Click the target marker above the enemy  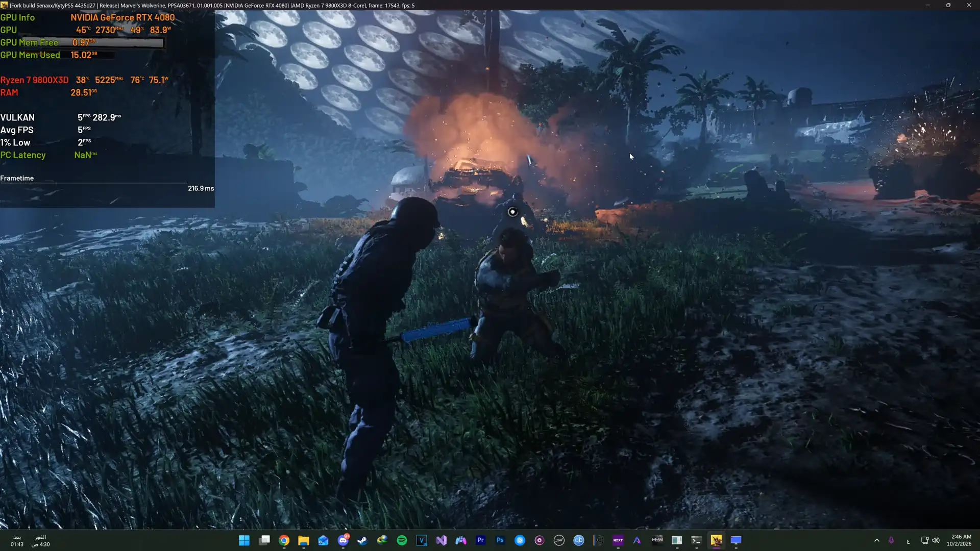tap(512, 212)
